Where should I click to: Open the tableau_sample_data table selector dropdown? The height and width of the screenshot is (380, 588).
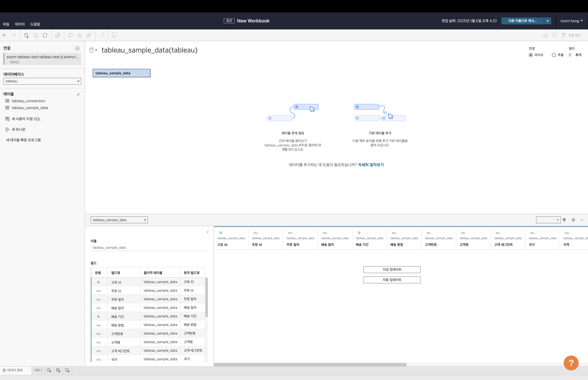point(119,220)
